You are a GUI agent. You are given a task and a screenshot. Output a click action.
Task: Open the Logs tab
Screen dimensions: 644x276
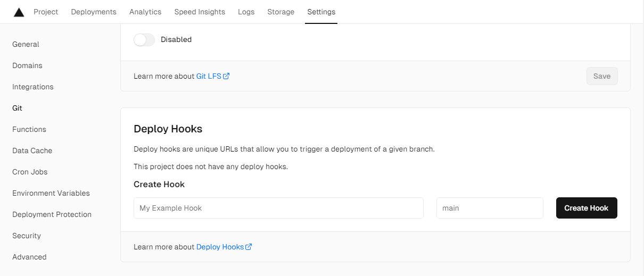pyautogui.click(x=246, y=12)
